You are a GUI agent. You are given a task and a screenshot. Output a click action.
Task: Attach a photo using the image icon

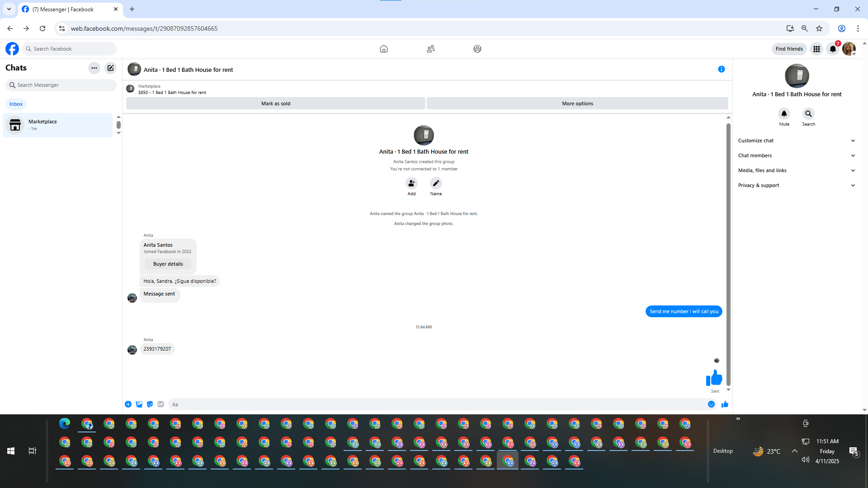pyautogui.click(x=139, y=404)
